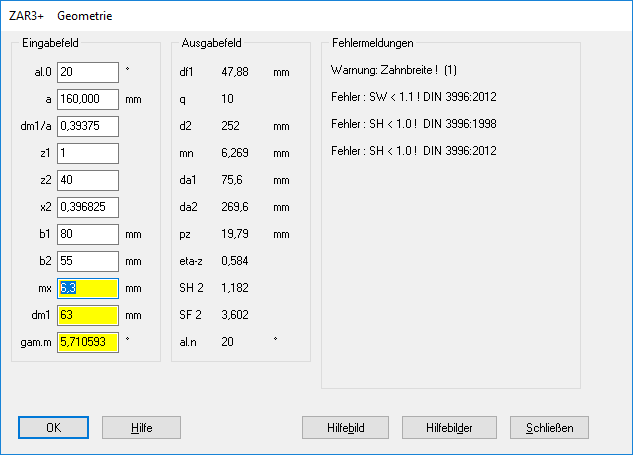The height and width of the screenshot is (455, 633).
Task: Click the SF 2 output value 3,602
Action: [x=235, y=315]
